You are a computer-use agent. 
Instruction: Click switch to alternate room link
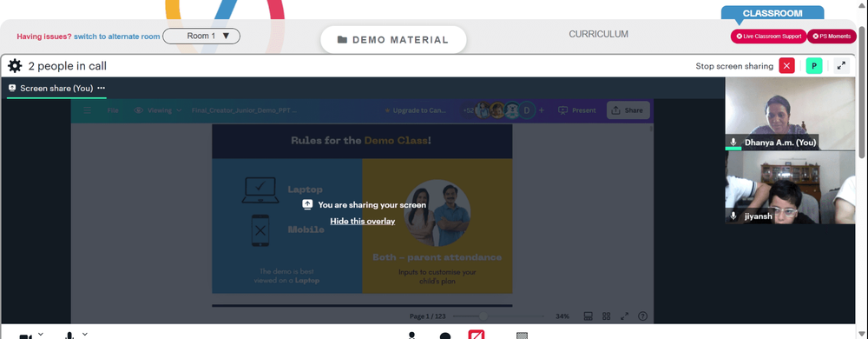point(117,37)
